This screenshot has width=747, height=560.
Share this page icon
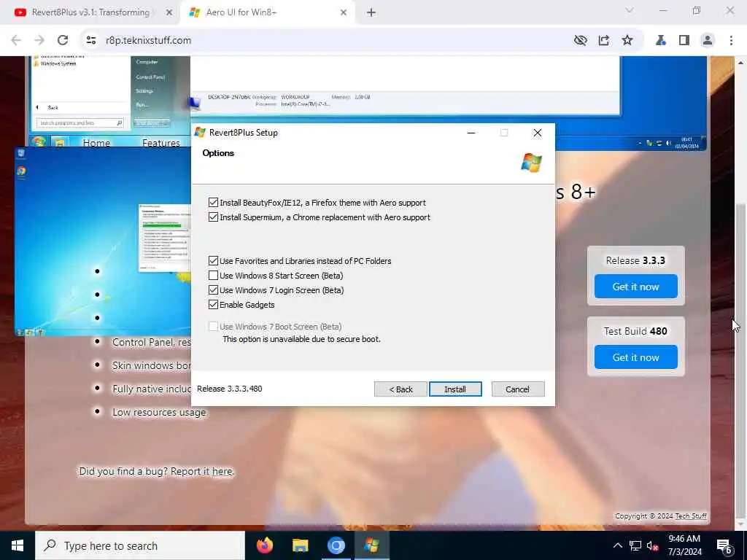point(603,40)
